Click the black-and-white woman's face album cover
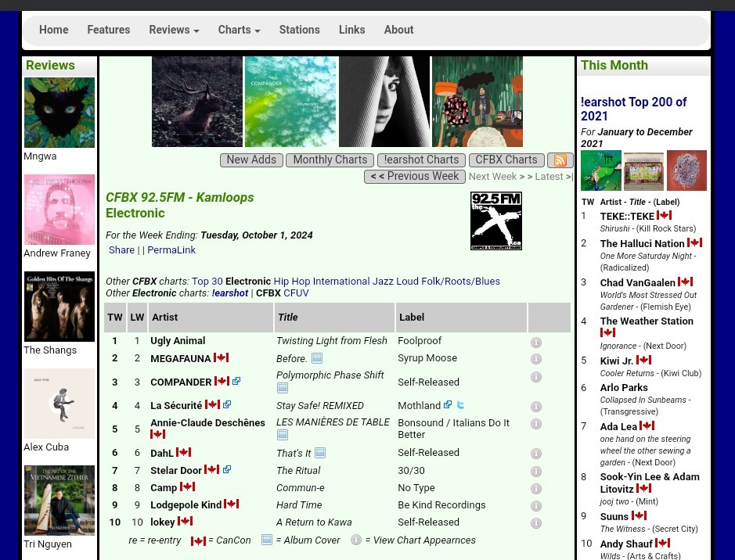This screenshot has height=560, width=735. pos(384,102)
